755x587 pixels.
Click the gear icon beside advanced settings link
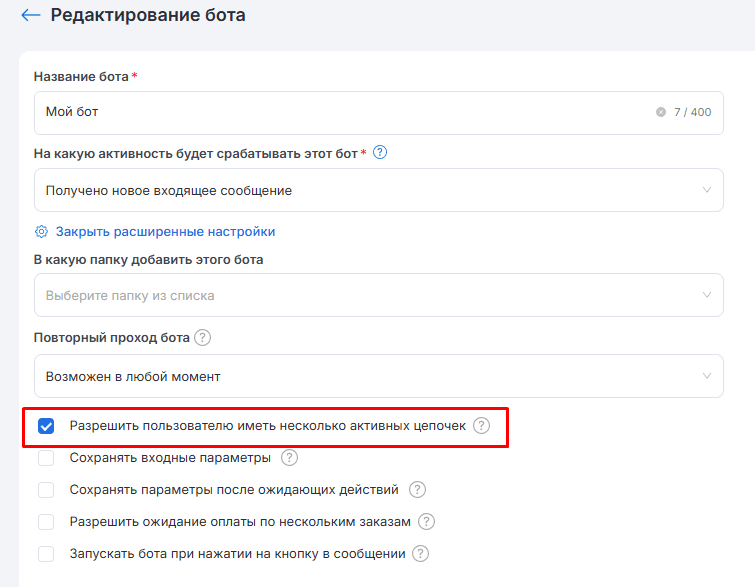tap(41, 232)
